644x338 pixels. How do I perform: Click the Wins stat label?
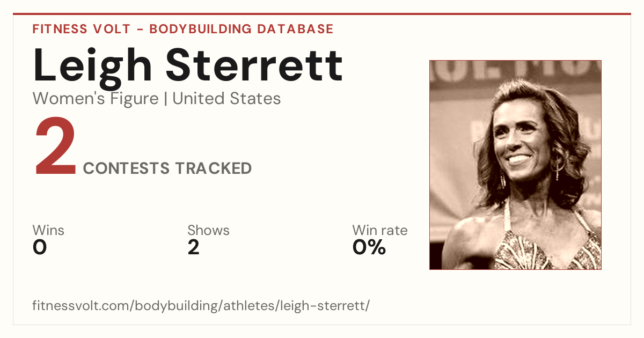tap(48, 230)
